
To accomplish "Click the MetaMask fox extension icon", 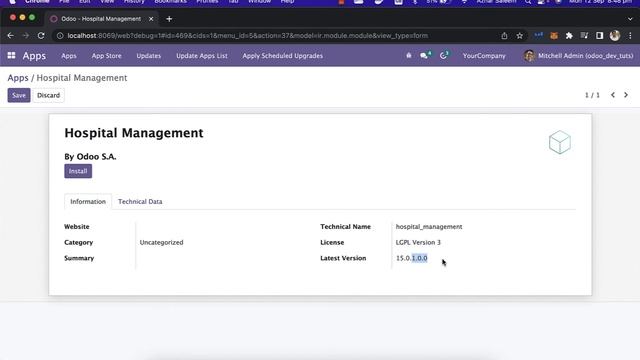I will click(554, 36).
